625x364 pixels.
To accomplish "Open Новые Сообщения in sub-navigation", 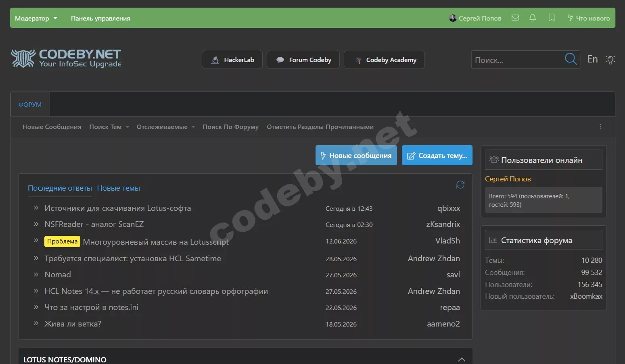I will click(52, 127).
